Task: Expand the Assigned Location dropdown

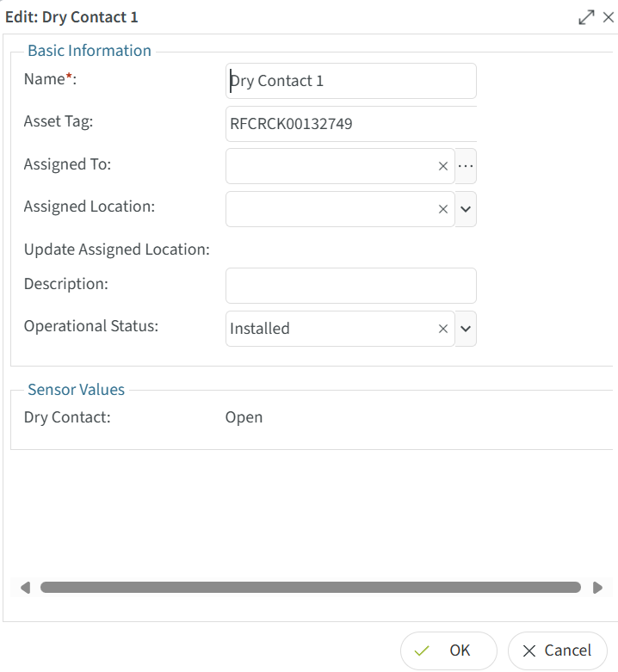Action: (466, 209)
